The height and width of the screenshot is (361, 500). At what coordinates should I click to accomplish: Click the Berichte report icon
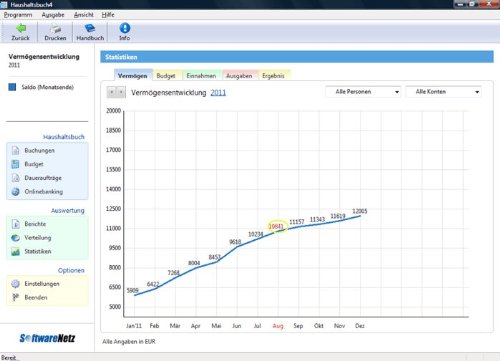(15, 224)
